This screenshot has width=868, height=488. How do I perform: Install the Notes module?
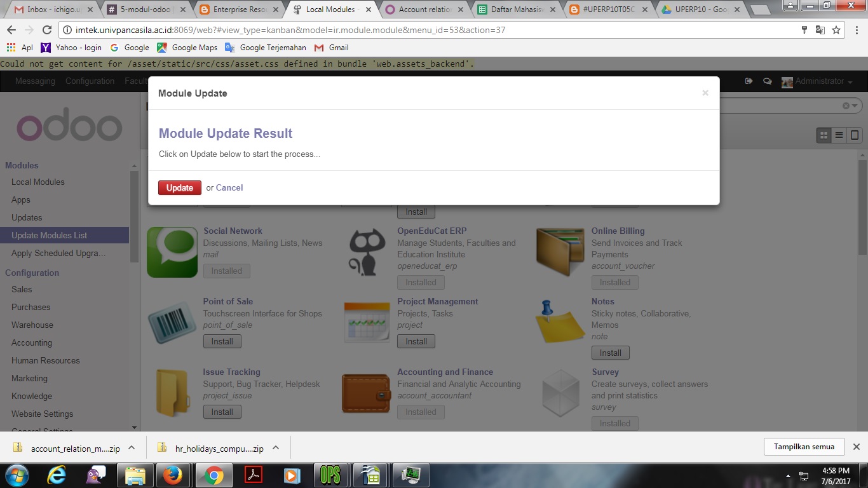tap(610, 353)
